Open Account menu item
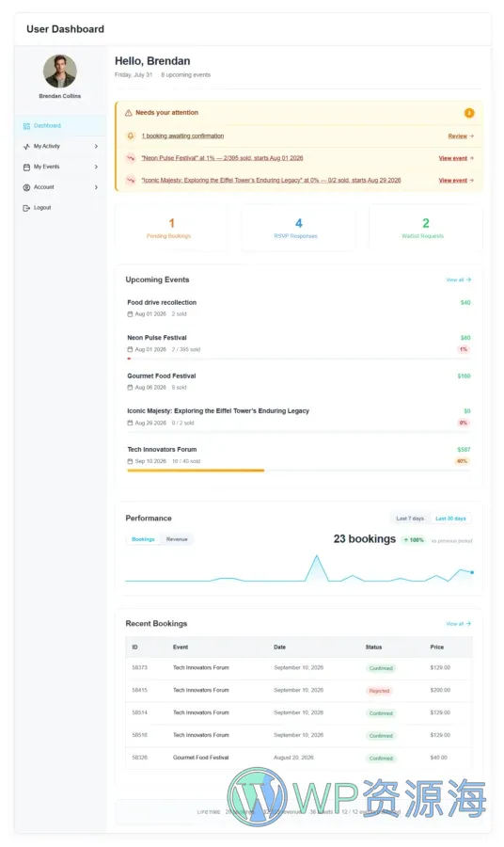 coord(60,187)
